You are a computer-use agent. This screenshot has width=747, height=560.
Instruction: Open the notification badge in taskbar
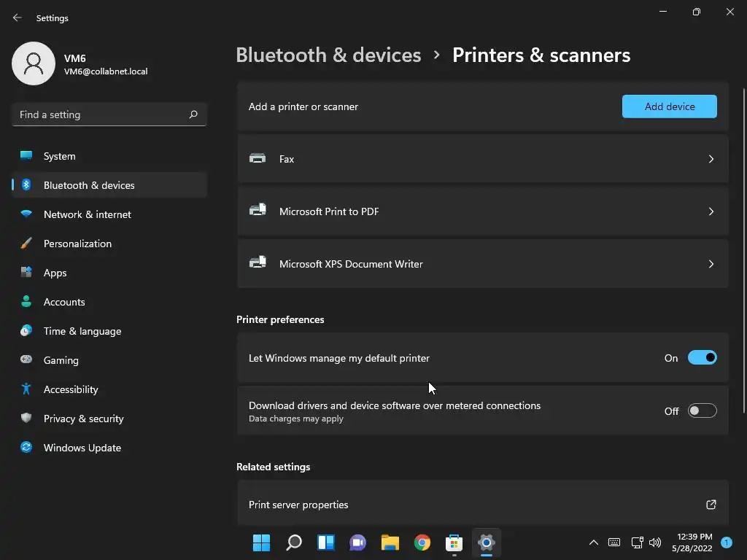(x=727, y=542)
